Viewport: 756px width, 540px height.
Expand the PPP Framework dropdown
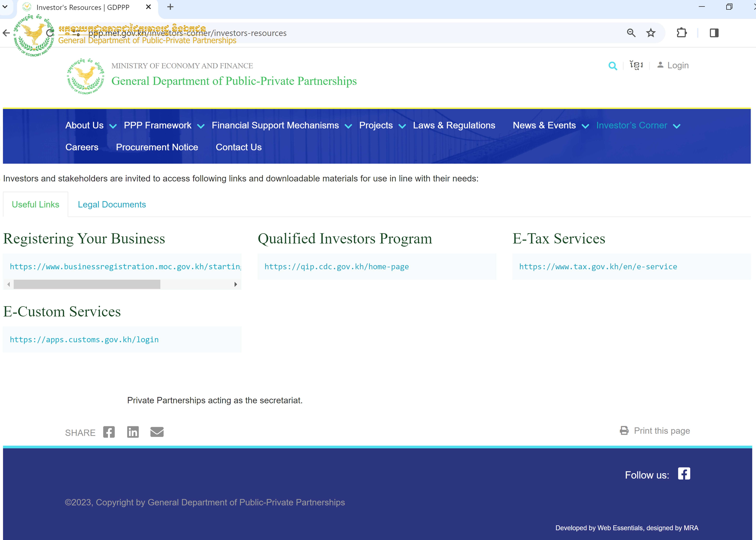tap(201, 126)
